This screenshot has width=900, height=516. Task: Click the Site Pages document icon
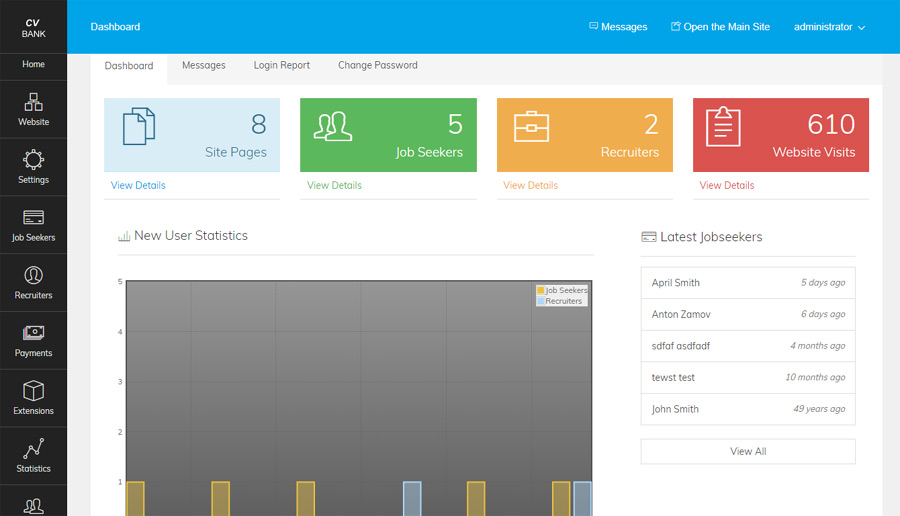(x=139, y=127)
